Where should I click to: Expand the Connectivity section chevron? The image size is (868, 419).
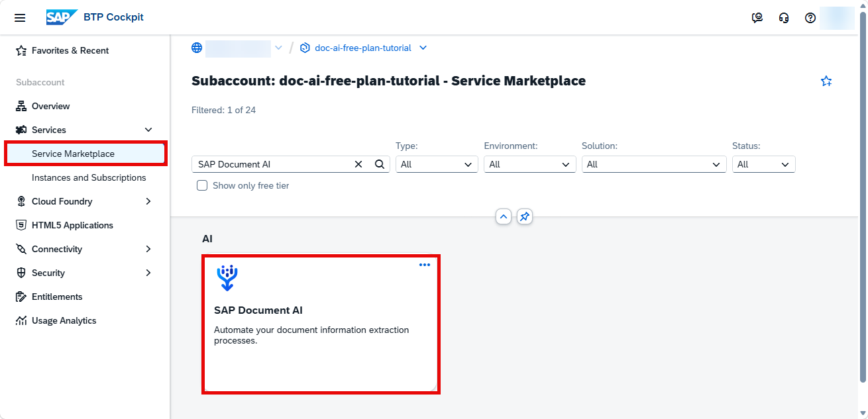pyautogui.click(x=148, y=249)
